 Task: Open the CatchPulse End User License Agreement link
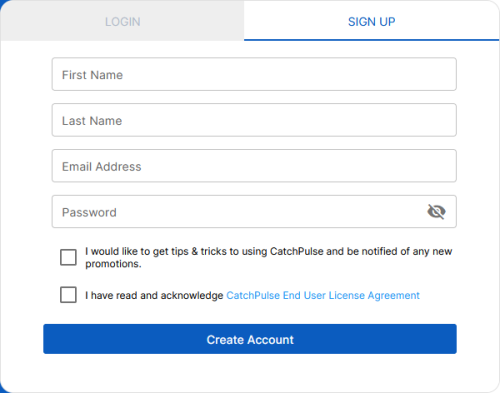tap(323, 295)
